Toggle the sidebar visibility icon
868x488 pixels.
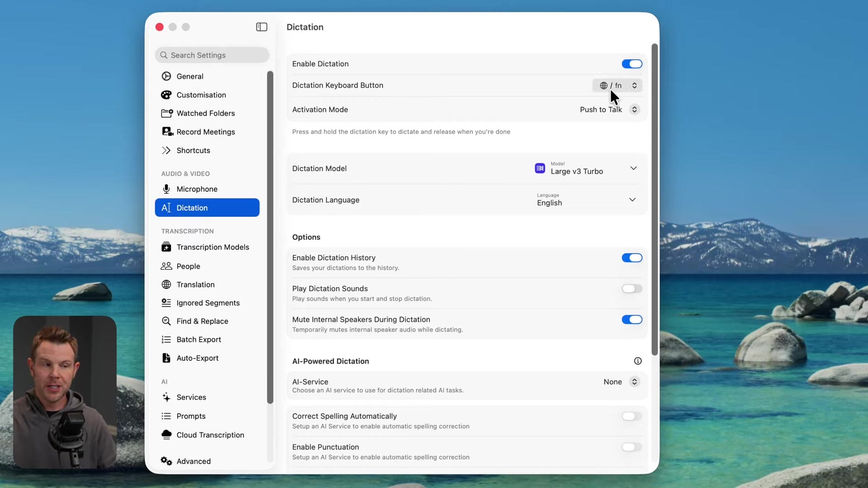coord(261,27)
